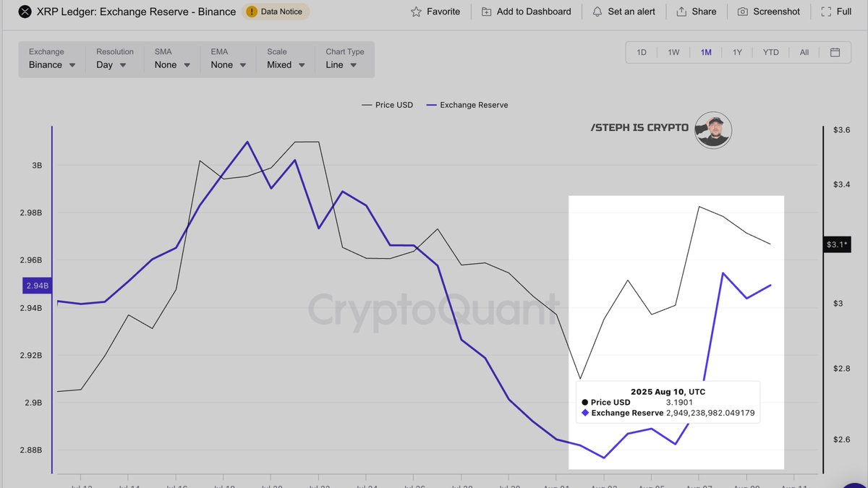This screenshot has height=488, width=868.
Task: Click the Favorite star icon
Action: 415,12
